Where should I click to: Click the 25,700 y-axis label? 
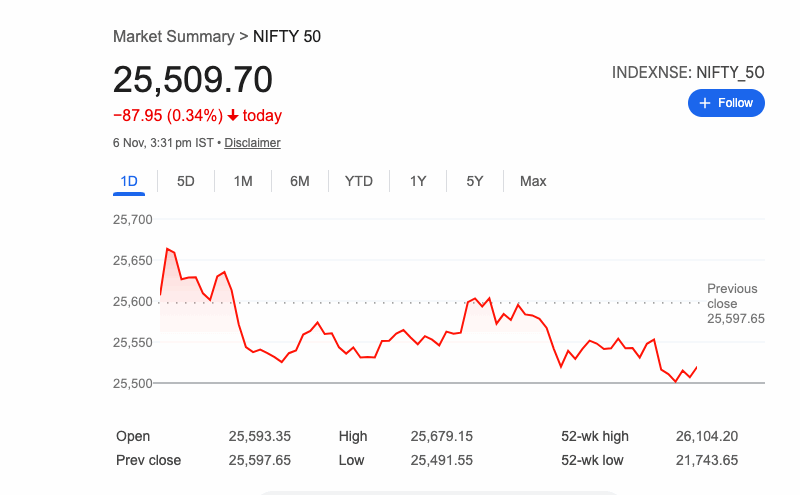click(x=133, y=220)
